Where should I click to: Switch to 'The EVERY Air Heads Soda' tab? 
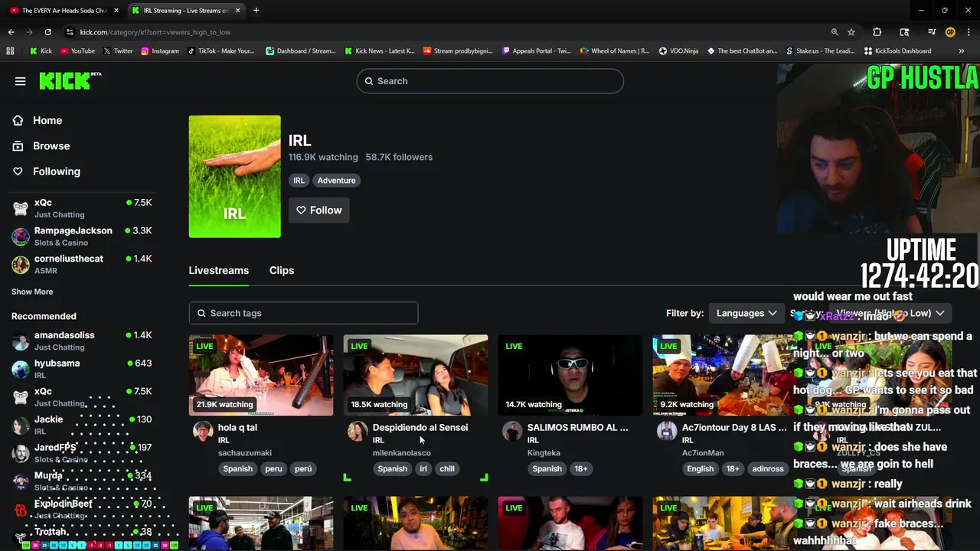pyautogui.click(x=64, y=11)
